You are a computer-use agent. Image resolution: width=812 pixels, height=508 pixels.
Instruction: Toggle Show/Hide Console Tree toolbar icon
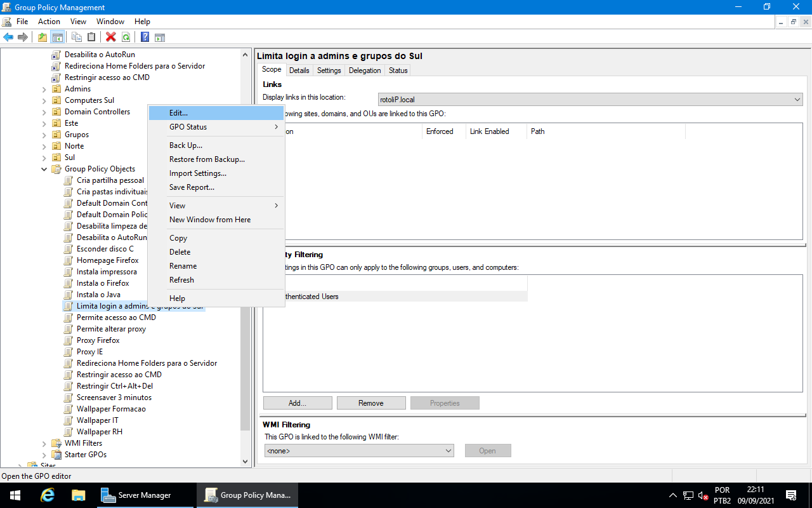(x=58, y=37)
